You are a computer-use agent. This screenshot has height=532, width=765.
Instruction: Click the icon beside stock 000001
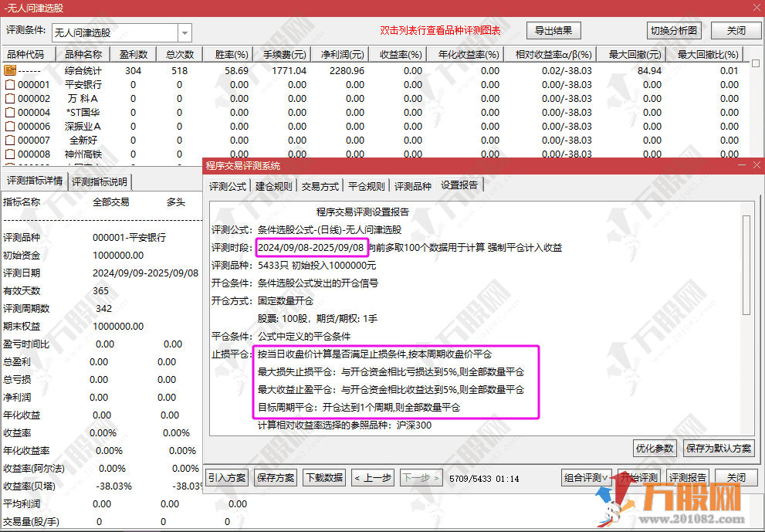coord(10,84)
